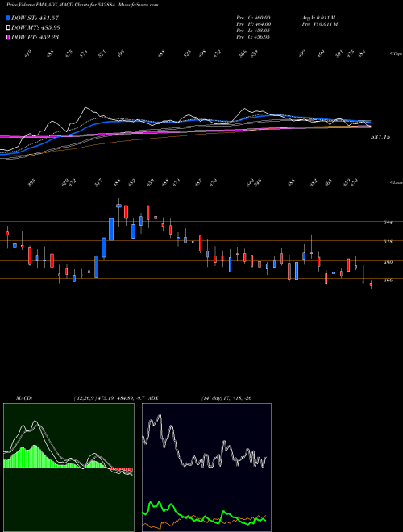
Task: Click the chart title mentioning MunafaSutra.com
Action: coord(82,6)
